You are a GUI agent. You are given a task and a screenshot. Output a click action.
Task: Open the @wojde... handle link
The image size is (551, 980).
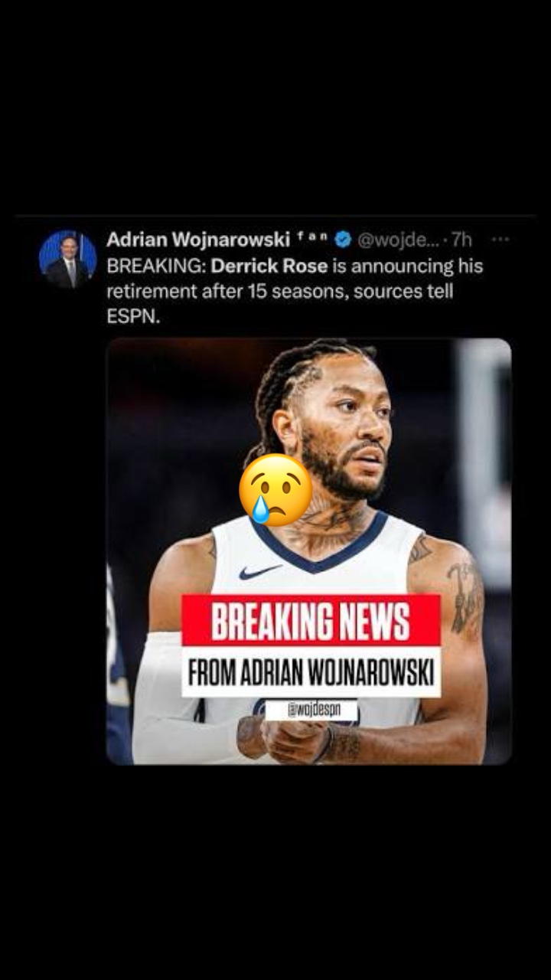click(397, 240)
